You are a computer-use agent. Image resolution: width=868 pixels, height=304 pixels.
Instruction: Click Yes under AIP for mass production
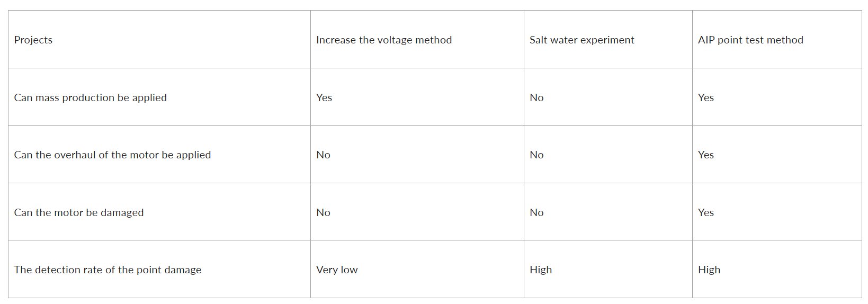click(x=706, y=97)
